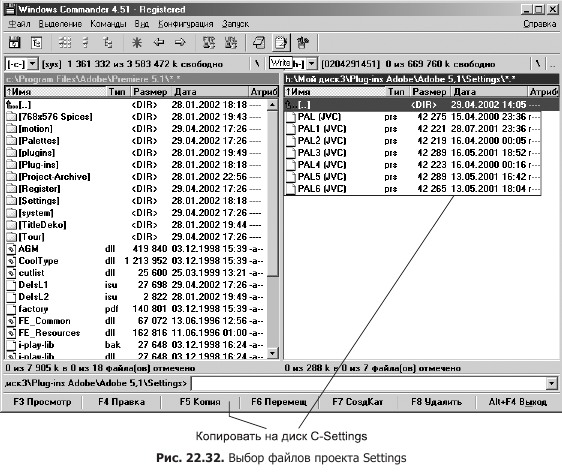Screen dimensions: 562x473
Task: Click the thumbnails view toolbar icon
Action: click(65, 43)
